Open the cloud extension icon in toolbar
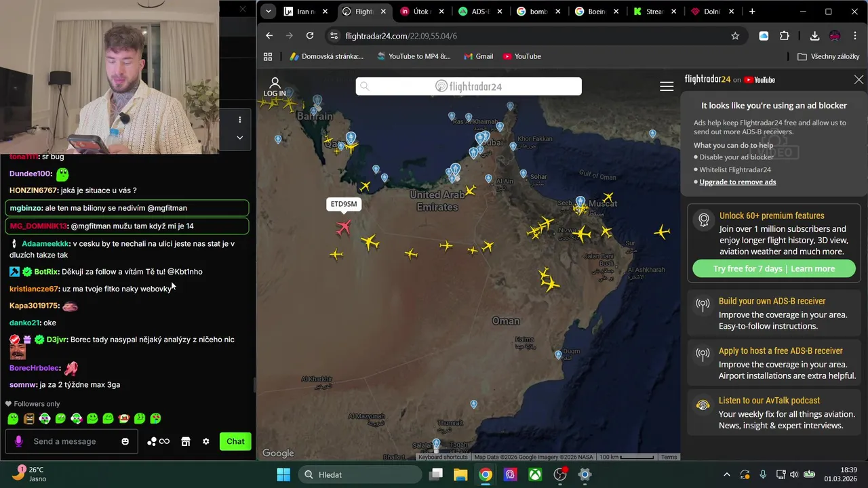Viewport: 868px width, 488px height. pos(764,36)
